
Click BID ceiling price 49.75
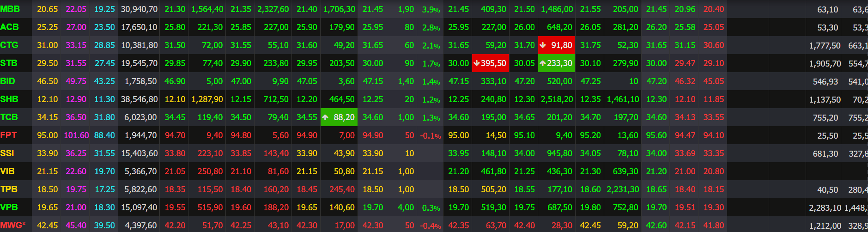[x=76, y=81]
